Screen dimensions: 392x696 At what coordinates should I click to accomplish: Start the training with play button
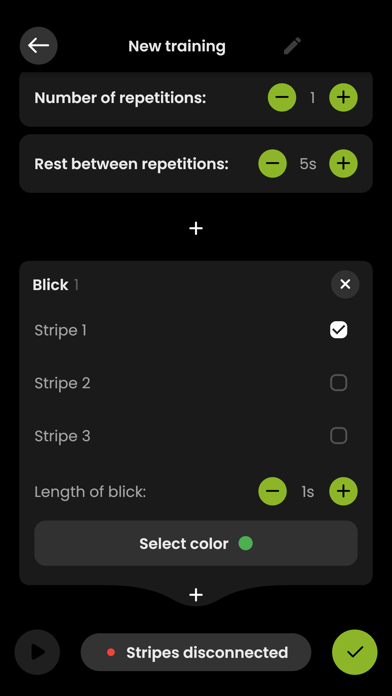click(37, 652)
